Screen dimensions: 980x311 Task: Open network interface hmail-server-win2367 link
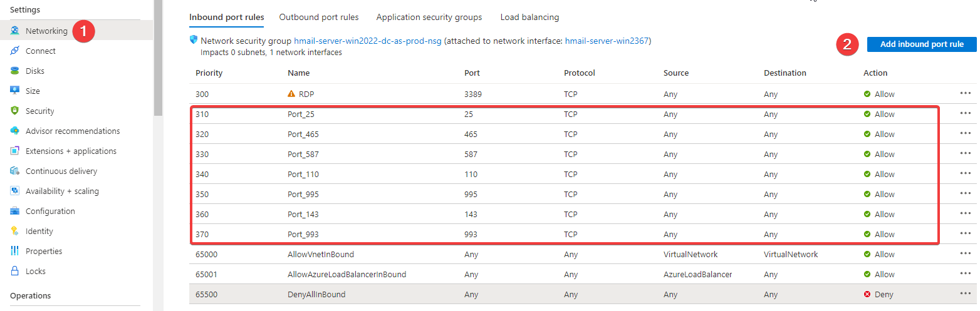pos(607,41)
